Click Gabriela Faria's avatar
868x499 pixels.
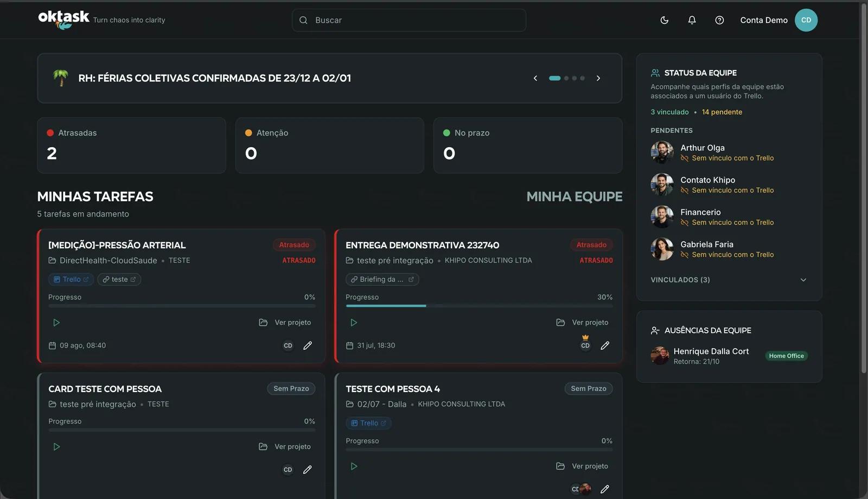662,249
